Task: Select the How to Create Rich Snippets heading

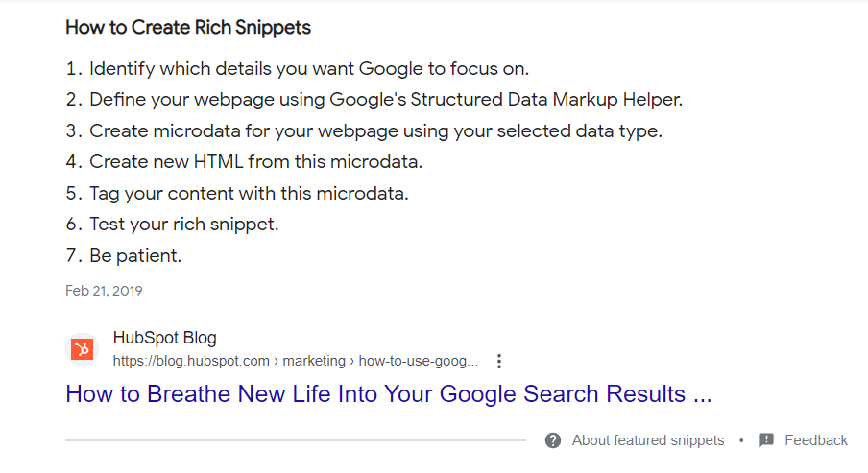Action: click(188, 27)
